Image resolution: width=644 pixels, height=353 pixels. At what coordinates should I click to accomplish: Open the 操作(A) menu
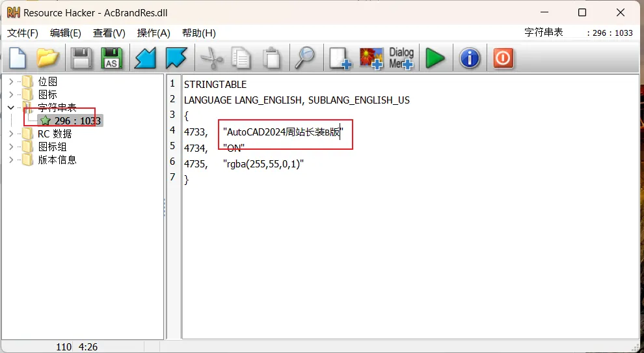[x=154, y=33]
